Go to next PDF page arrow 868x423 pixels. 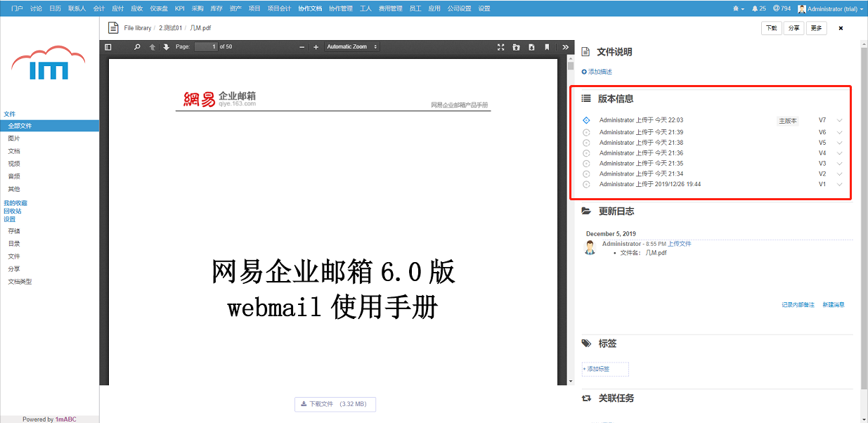coord(167,47)
